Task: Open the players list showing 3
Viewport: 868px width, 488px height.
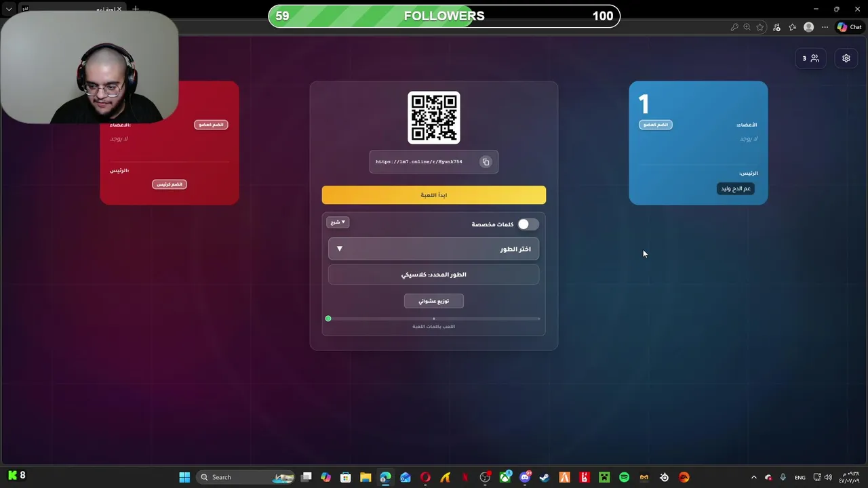Action: 811,58
